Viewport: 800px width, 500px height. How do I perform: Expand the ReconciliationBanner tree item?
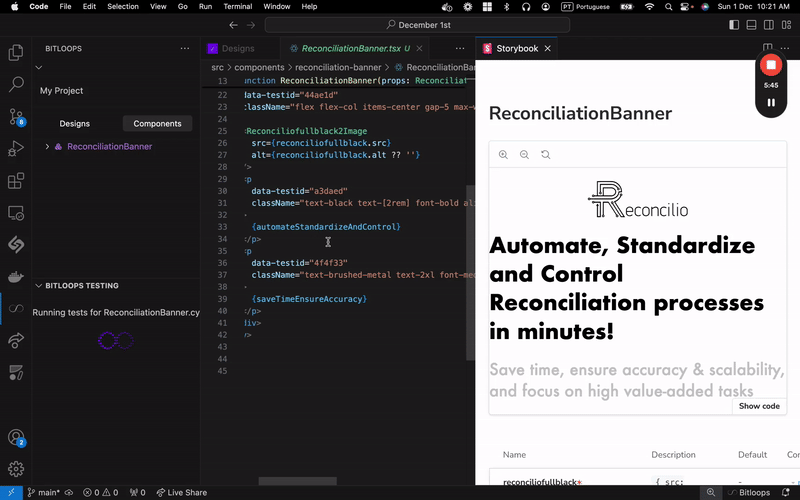(47, 147)
